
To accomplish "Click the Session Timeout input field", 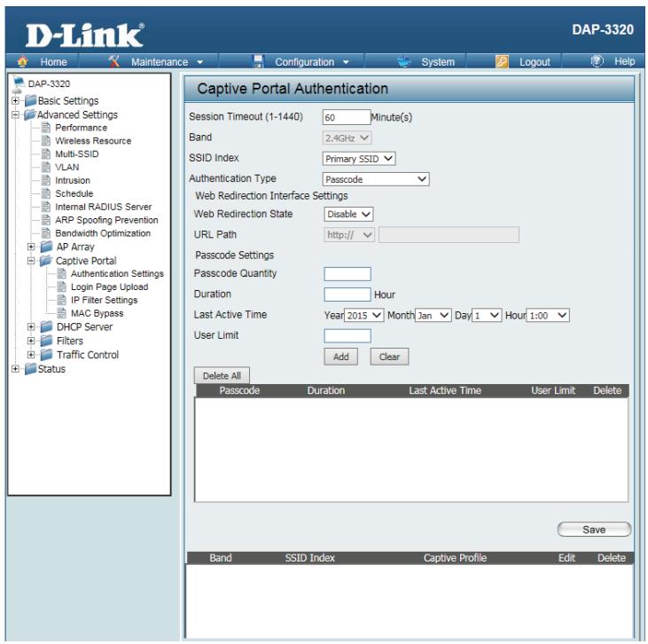I will tap(347, 117).
